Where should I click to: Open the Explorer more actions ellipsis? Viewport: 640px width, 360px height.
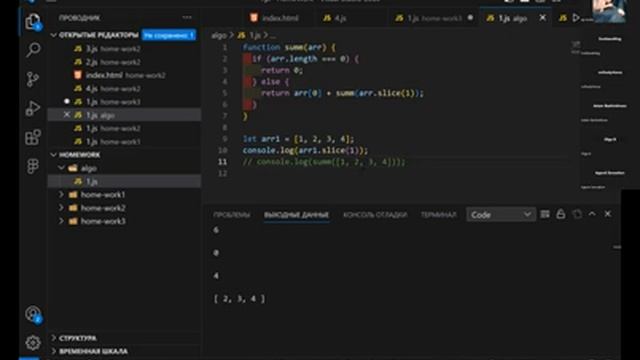[187, 18]
